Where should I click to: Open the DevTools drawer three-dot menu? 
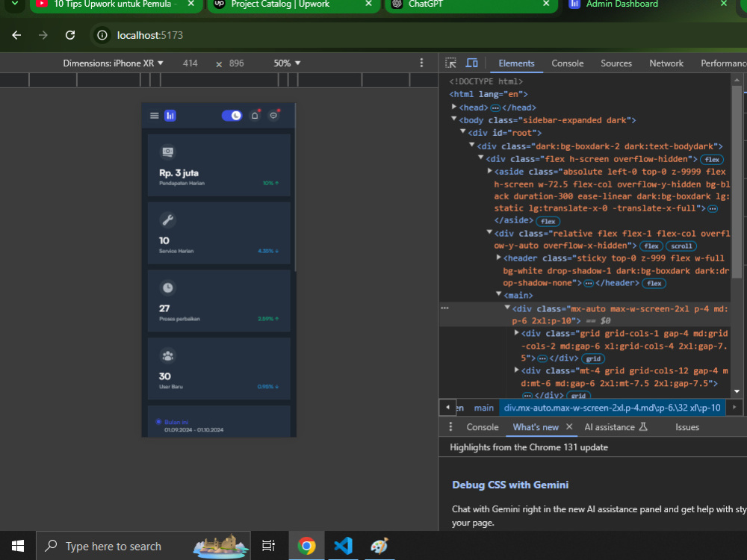(x=450, y=426)
